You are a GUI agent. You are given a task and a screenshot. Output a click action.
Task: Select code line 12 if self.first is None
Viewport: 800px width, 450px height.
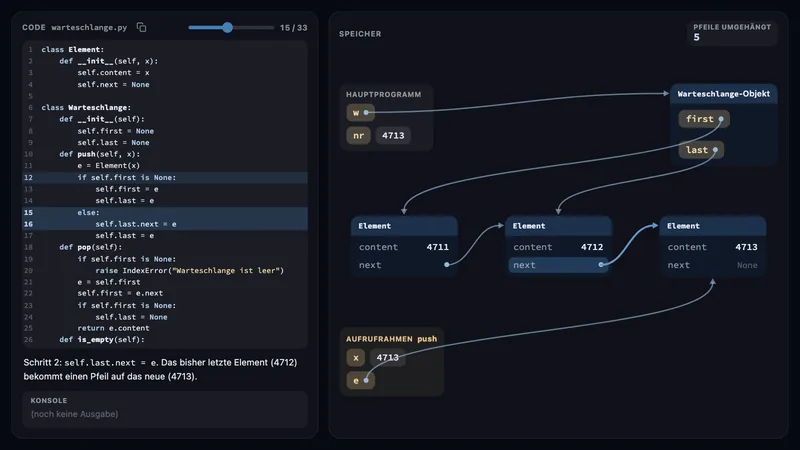(165, 178)
